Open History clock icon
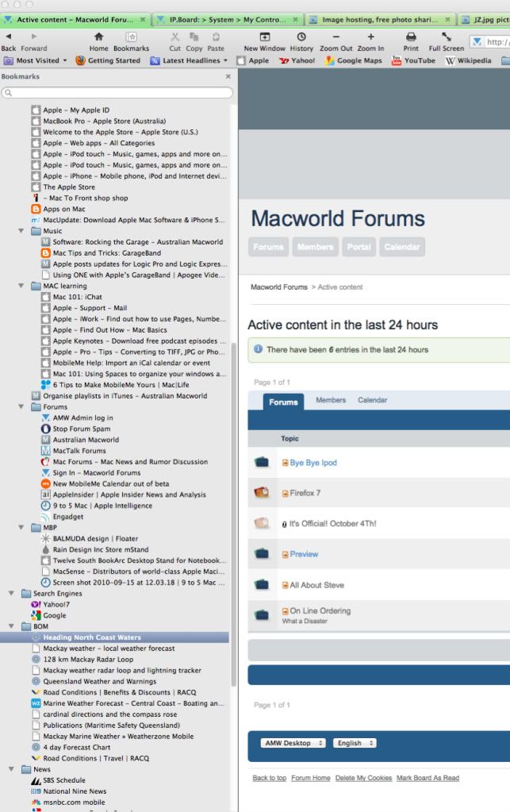 click(x=301, y=37)
